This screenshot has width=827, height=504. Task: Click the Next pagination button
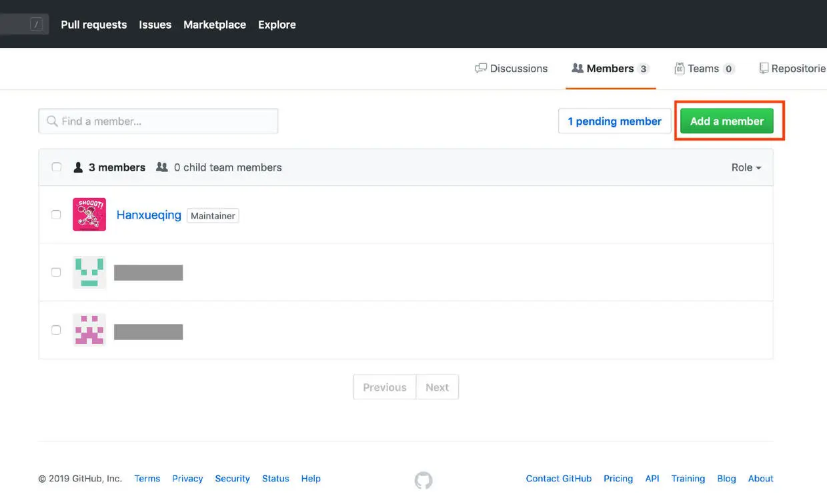[438, 387]
